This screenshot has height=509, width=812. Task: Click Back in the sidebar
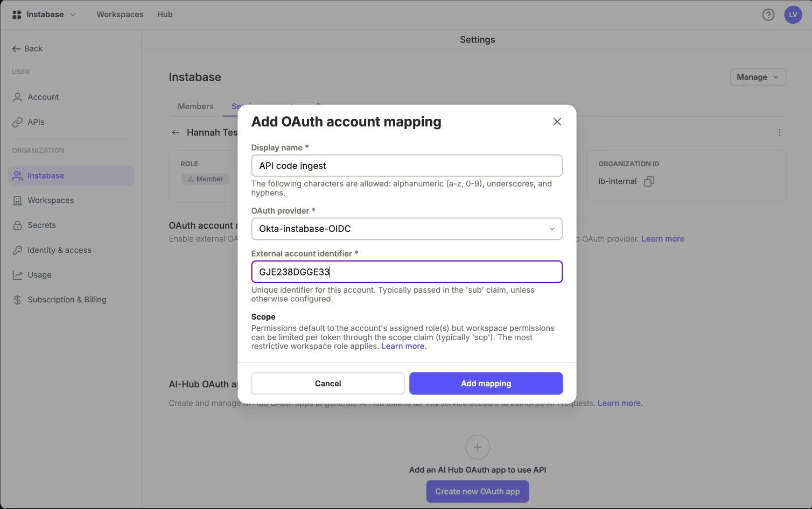click(x=27, y=48)
